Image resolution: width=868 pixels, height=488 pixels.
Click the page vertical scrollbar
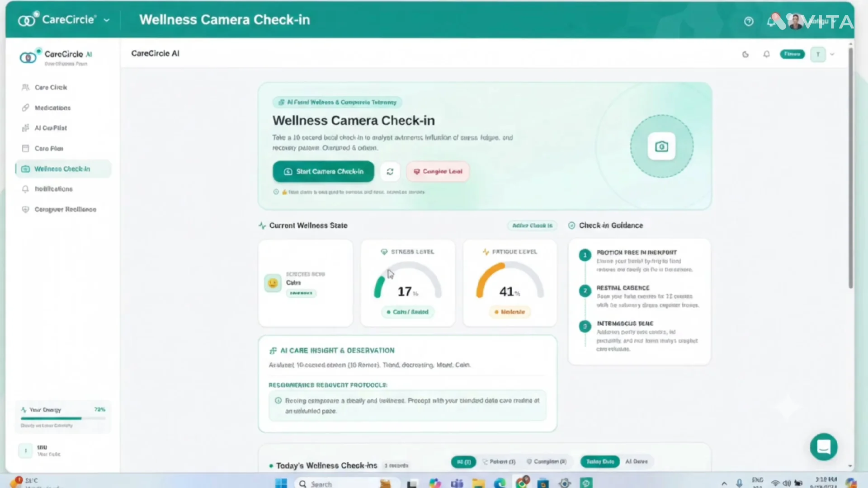850,168
